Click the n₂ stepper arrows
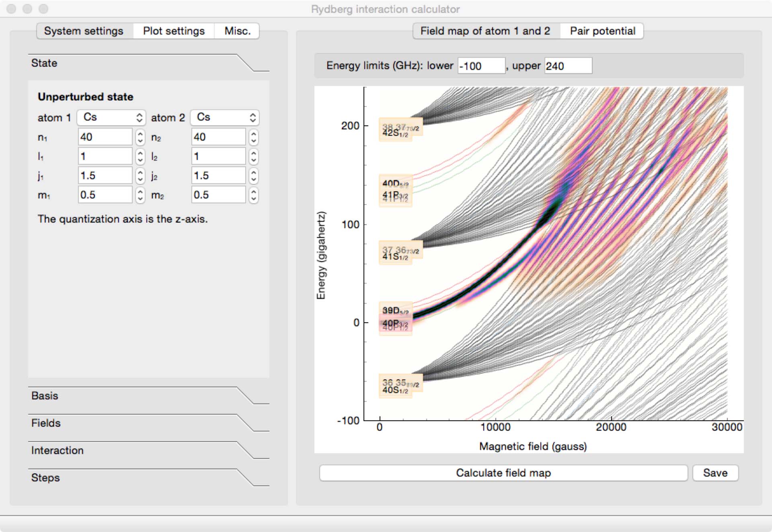 pos(253,137)
